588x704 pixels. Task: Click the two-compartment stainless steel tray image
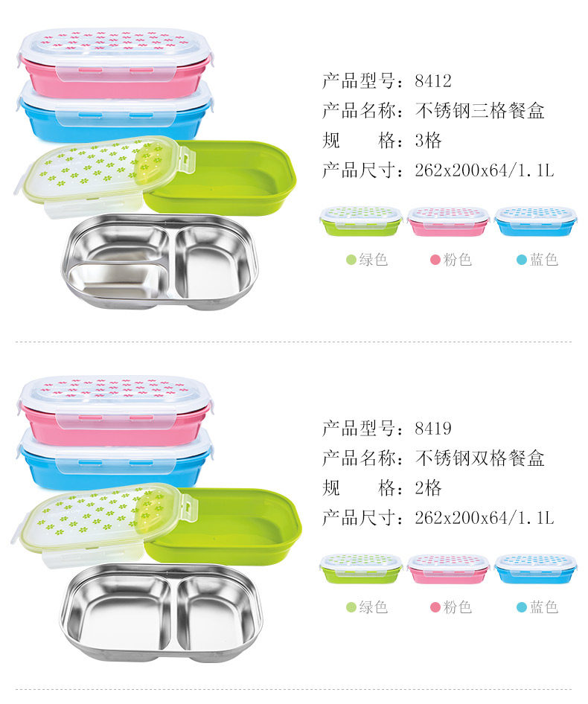coord(162,612)
